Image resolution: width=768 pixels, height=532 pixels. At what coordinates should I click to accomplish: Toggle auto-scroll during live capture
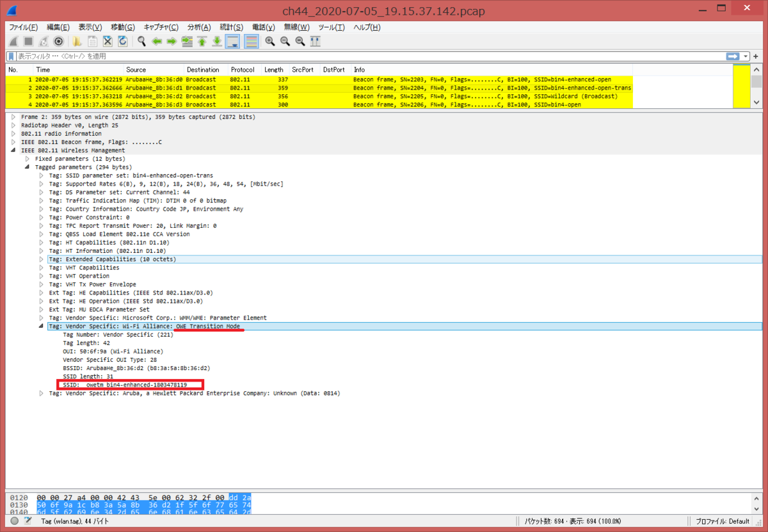pos(232,41)
